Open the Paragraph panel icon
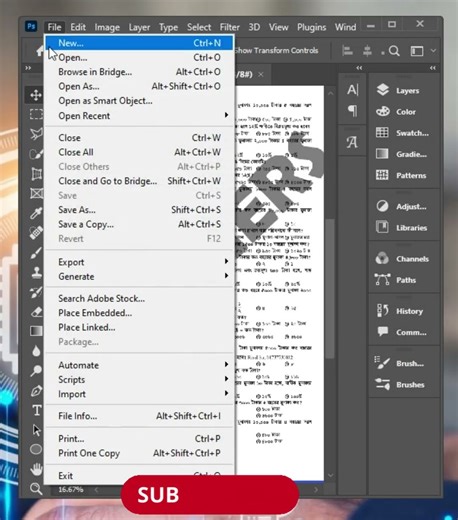The image size is (458, 520). (352, 111)
